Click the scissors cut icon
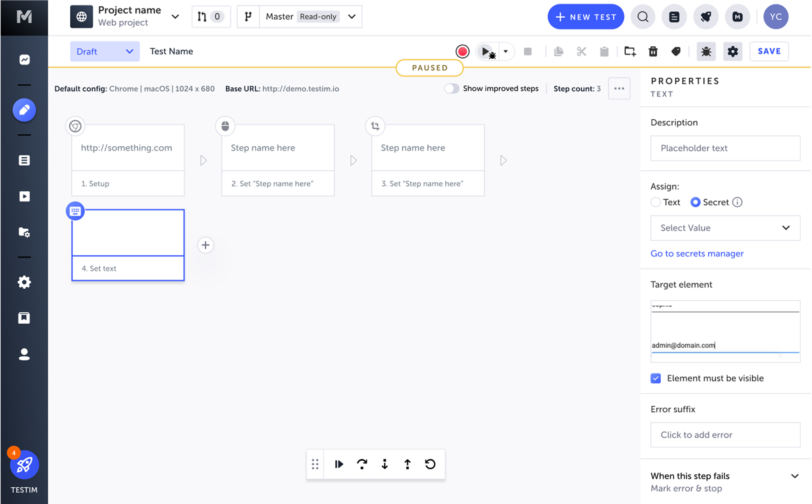Viewport: 812px width, 504px height. (582, 52)
